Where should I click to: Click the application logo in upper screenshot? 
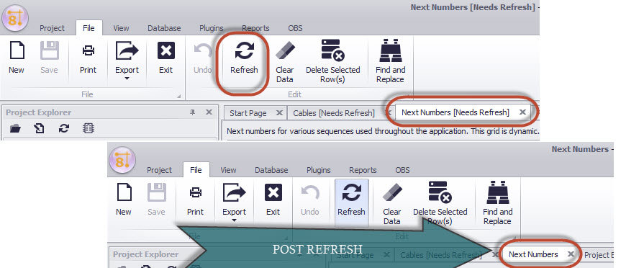point(15,19)
